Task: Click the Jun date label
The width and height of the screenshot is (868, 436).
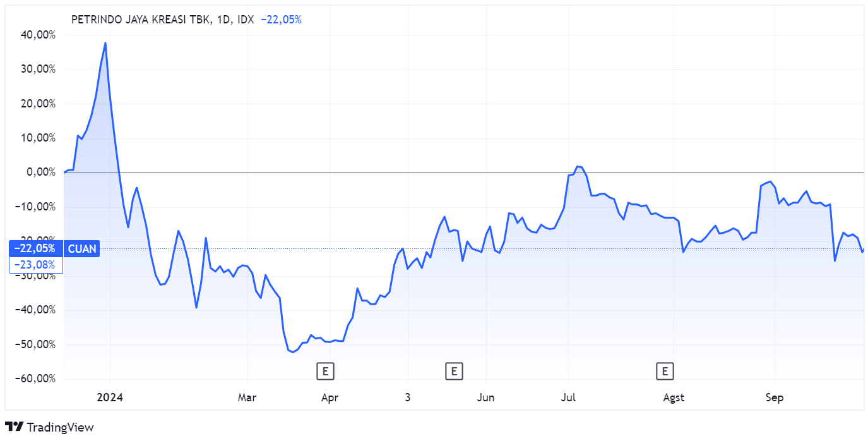Action: pyautogui.click(x=485, y=397)
